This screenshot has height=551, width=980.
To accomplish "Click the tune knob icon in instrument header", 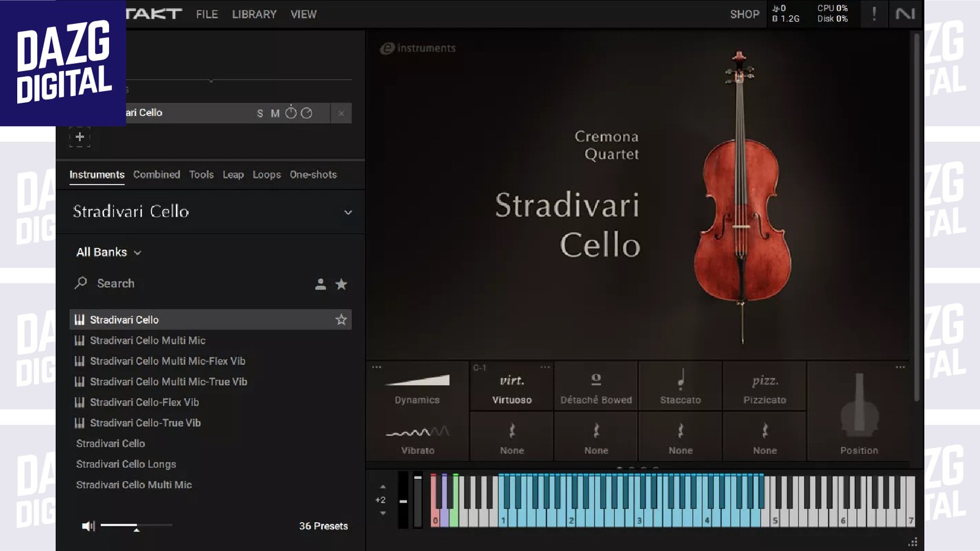I will 291,113.
